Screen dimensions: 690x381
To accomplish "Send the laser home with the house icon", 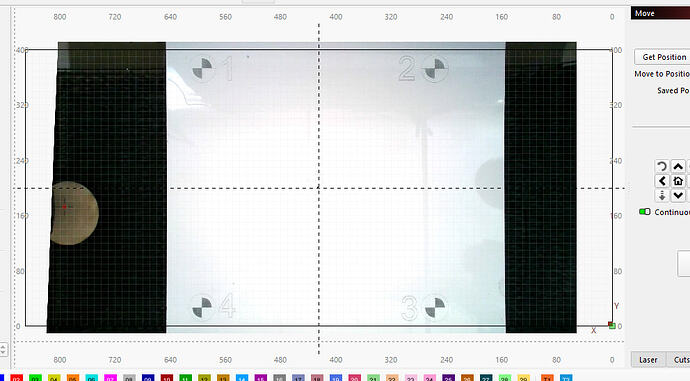I will [678, 181].
